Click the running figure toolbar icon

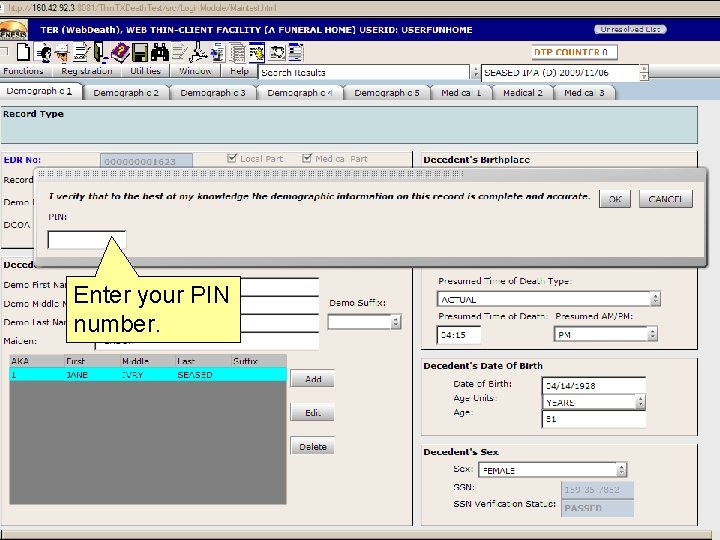click(198, 53)
